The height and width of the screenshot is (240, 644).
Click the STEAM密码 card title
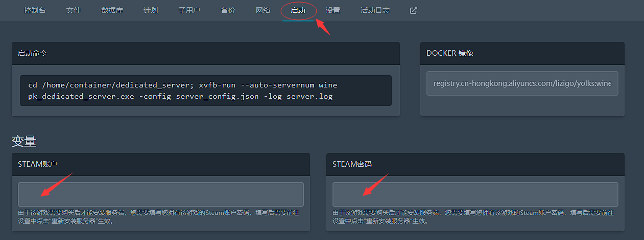click(x=352, y=164)
